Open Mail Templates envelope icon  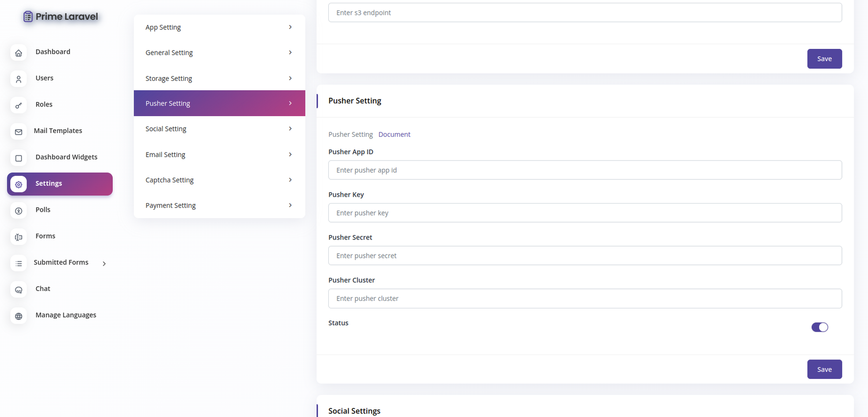18,132
